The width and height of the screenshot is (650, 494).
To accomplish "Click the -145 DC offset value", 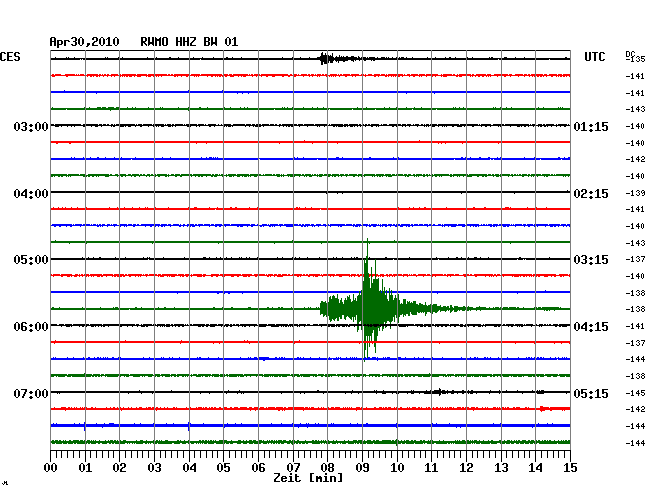I will click(x=635, y=393).
